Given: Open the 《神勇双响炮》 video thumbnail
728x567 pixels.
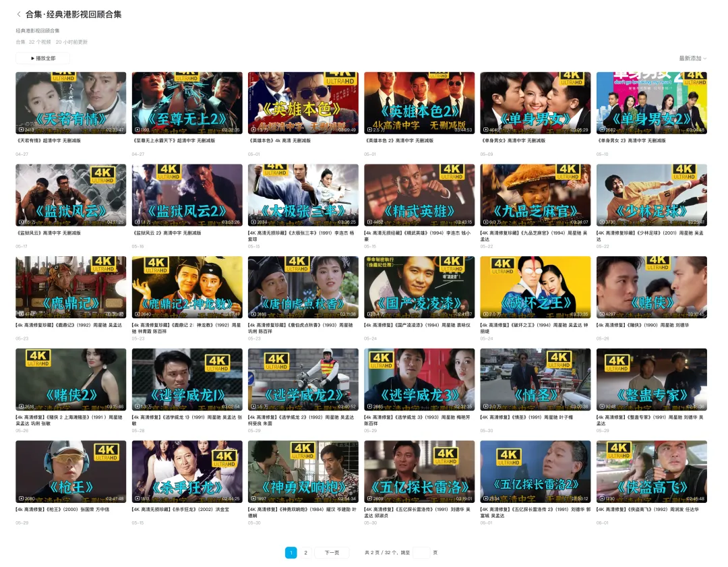Looking at the screenshot, I should (303, 472).
